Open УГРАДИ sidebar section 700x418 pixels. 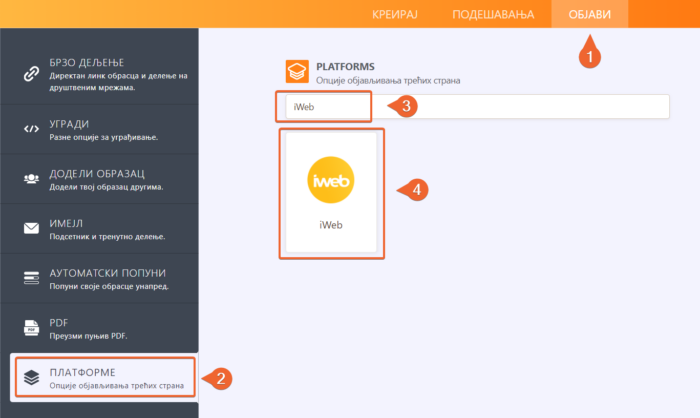pos(99,130)
